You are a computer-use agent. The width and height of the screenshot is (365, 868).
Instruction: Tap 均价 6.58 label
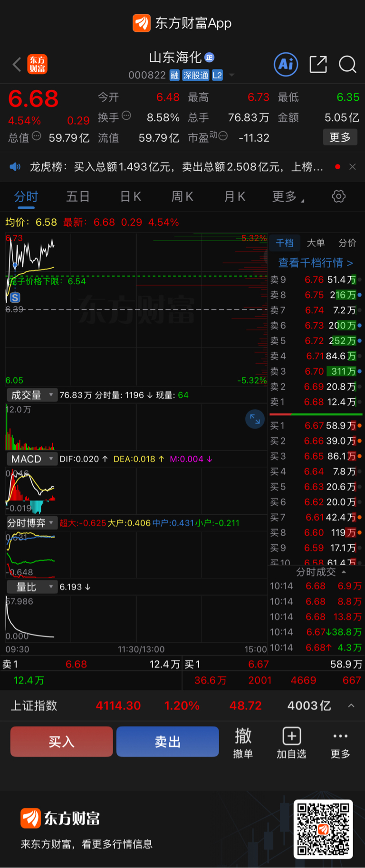pos(31,222)
